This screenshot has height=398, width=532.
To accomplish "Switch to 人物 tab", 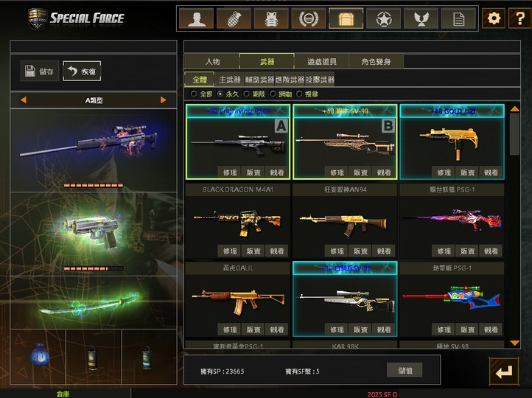I will pos(212,61).
